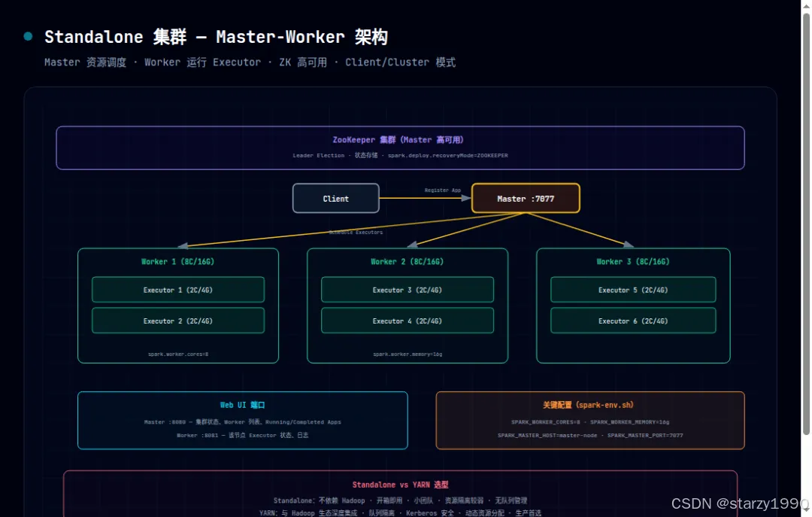Click the 'Web UI 端口' heading
Image resolution: width=812 pixels, height=517 pixels.
pyautogui.click(x=242, y=405)
